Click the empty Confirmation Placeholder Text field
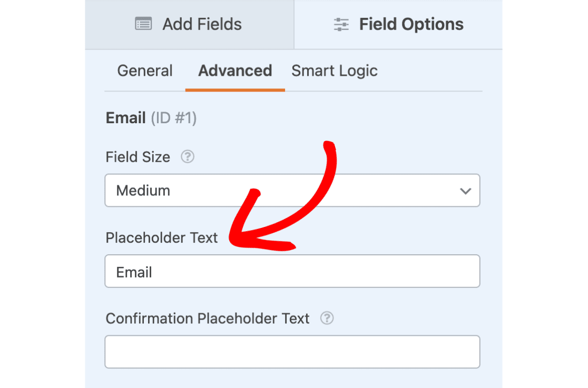Screen dimensions: 588x388 coord(292,352)
